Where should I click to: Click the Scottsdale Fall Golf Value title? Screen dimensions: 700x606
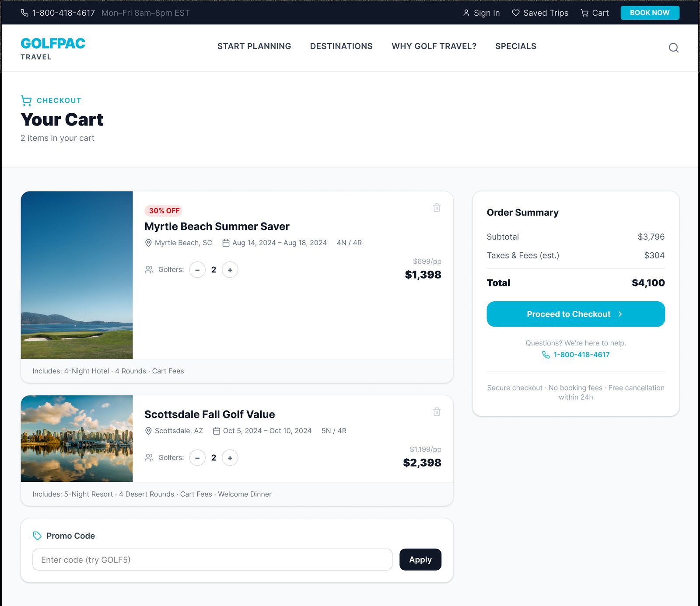[x=210, y=414]
